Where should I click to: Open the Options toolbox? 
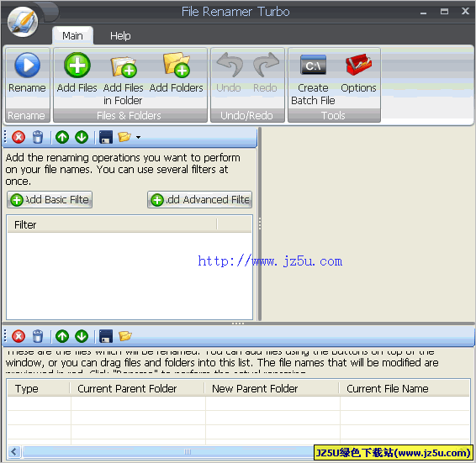(x=358, y=65)
